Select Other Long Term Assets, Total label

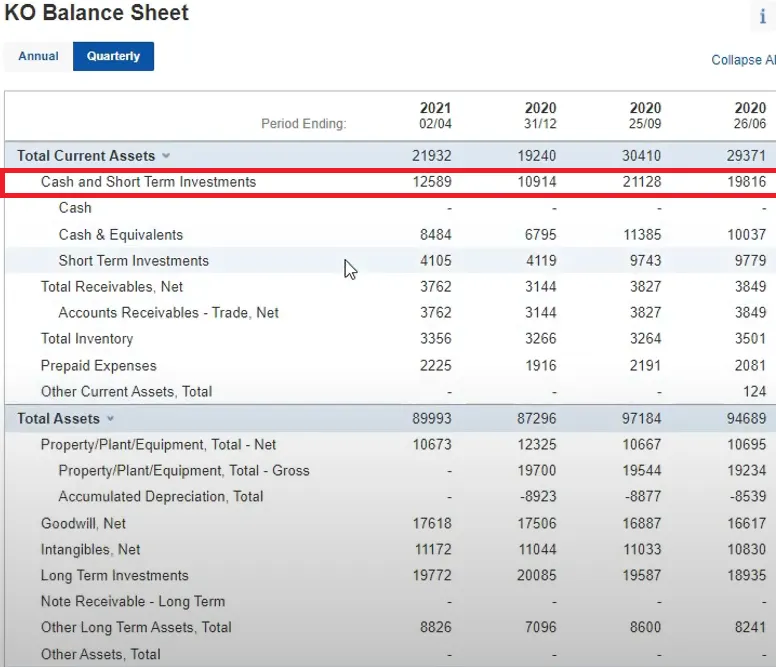pos(136,627)
